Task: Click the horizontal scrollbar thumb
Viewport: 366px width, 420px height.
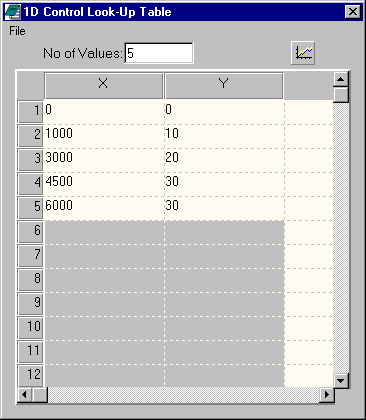Action: pos(40,395)
